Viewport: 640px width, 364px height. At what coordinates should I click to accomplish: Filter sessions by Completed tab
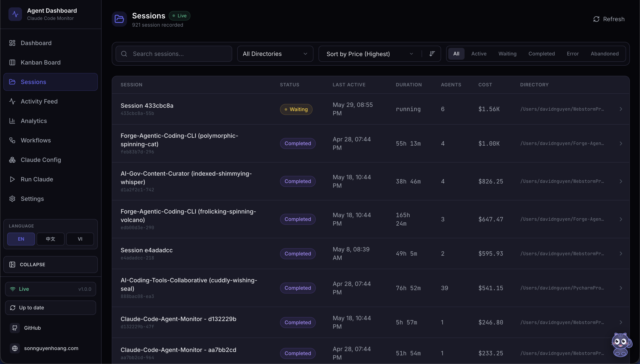[x=542, y=54]
